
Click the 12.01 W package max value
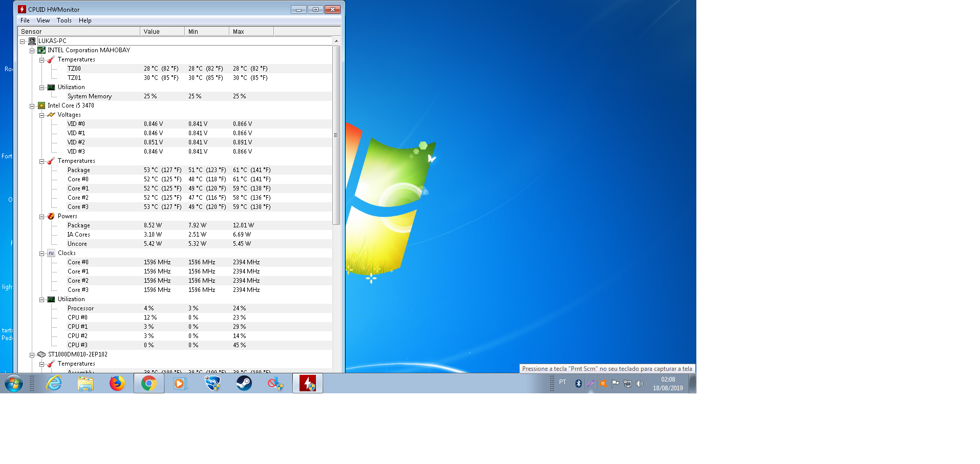pos(243,225)
